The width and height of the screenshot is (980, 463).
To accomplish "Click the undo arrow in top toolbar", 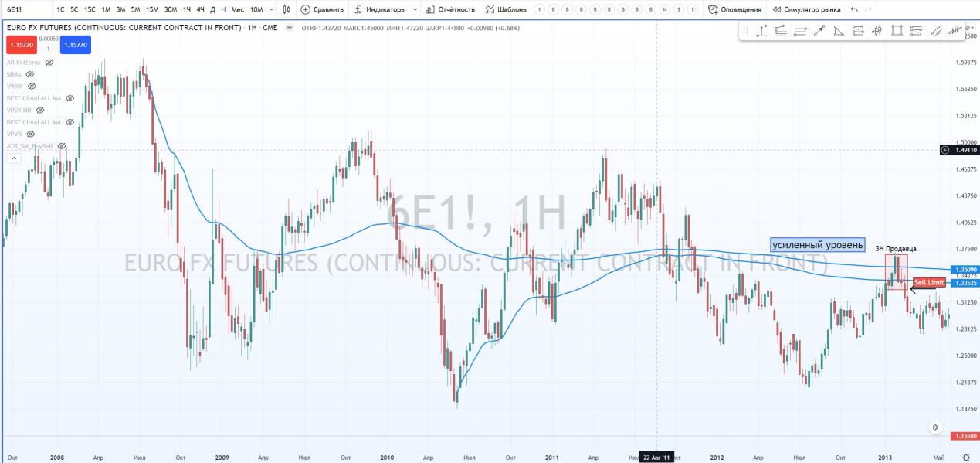I will tap(854, 9).
